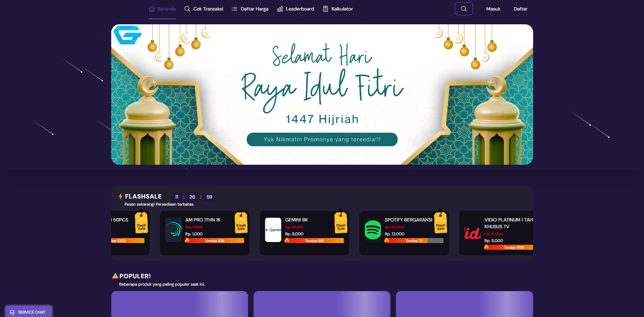Click the Alight Motion app icon
Viewport: 644px width, 317px height.
pyautogui.click(x=173, y=230)
